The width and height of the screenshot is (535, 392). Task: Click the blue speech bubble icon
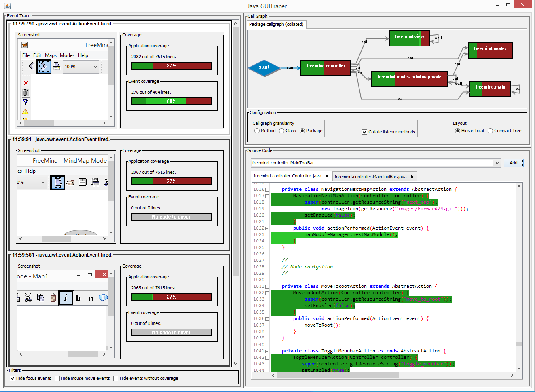(103, 298)
